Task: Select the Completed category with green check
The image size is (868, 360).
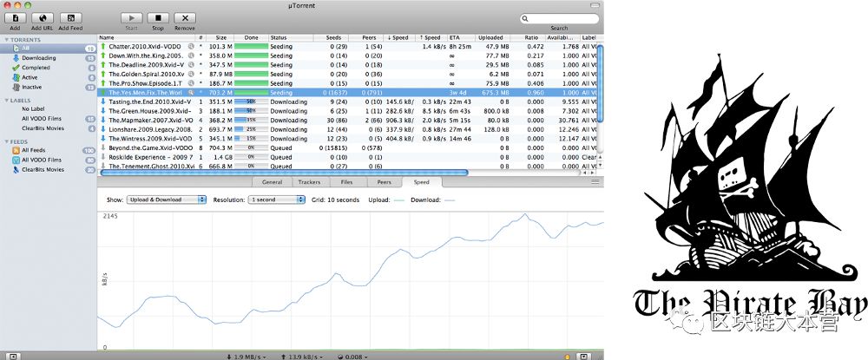Action: 49,68
